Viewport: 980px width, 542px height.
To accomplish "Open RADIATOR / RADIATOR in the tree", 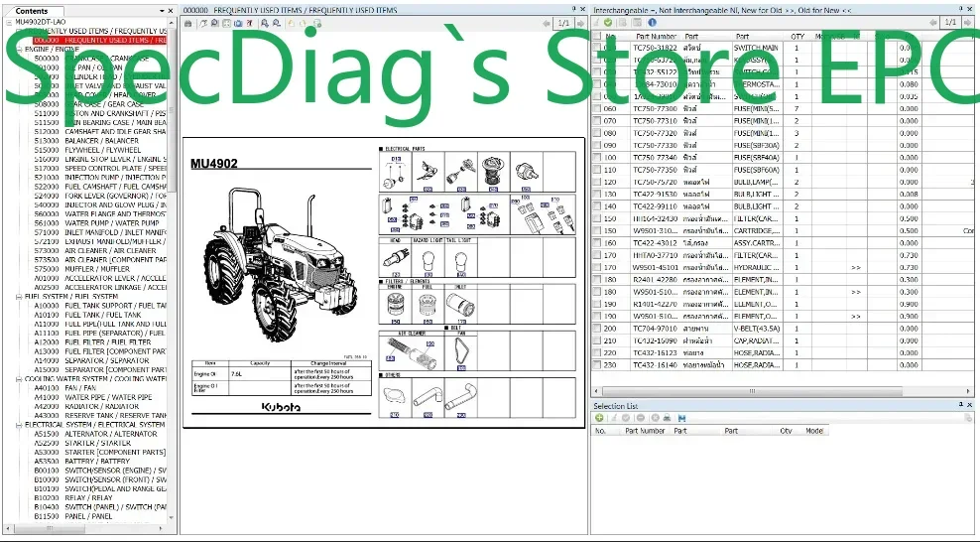I will click(95, 406).
